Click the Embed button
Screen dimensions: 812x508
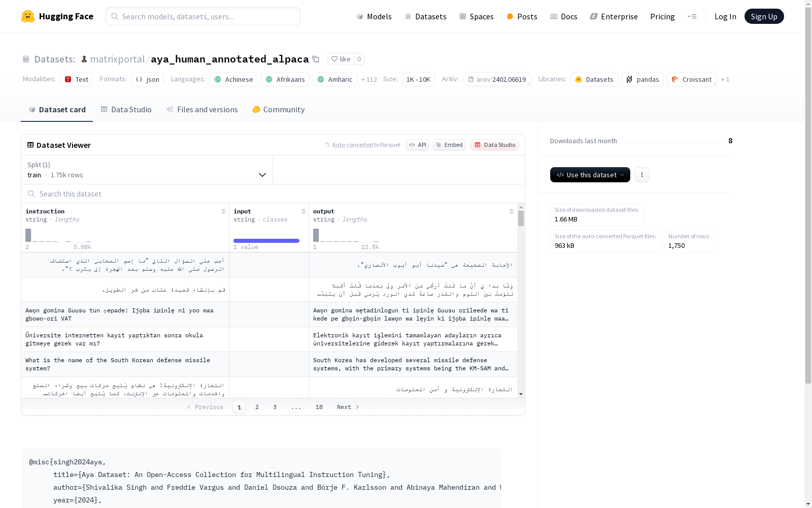(449, 145)
